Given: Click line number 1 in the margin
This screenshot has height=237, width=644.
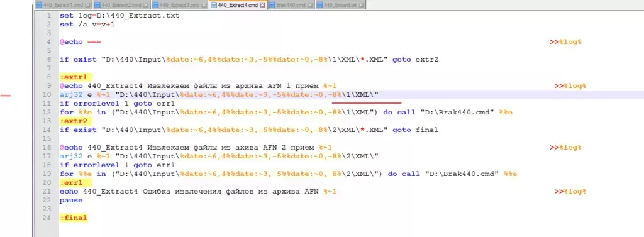Looking at the screenshot, I should 49,16.
